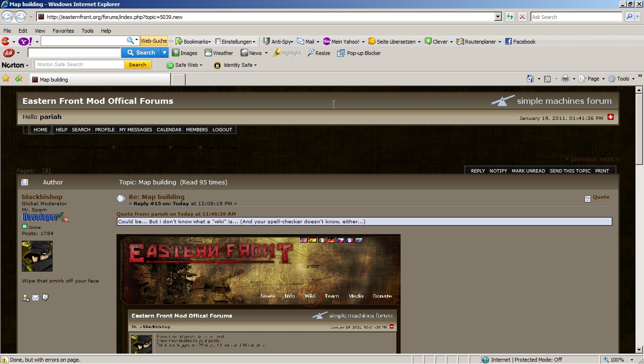Open Yahoo Mail from the toolbar
Viewport: 644px width, 364px height.
pyautogui.click(x=305, y=42)
